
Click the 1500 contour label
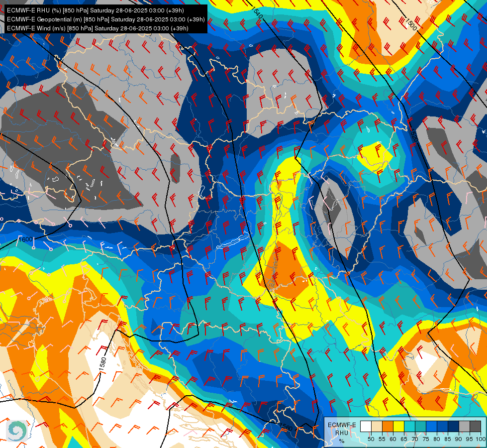point(411,24)
